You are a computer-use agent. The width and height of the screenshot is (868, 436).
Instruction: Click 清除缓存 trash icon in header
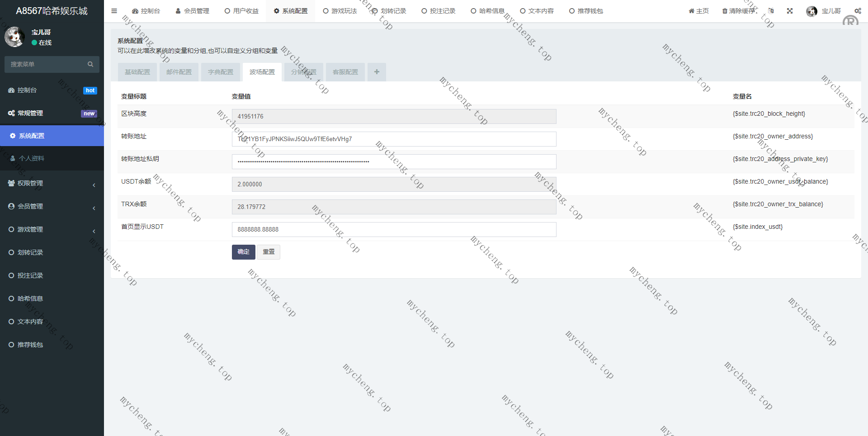[725, 11]
